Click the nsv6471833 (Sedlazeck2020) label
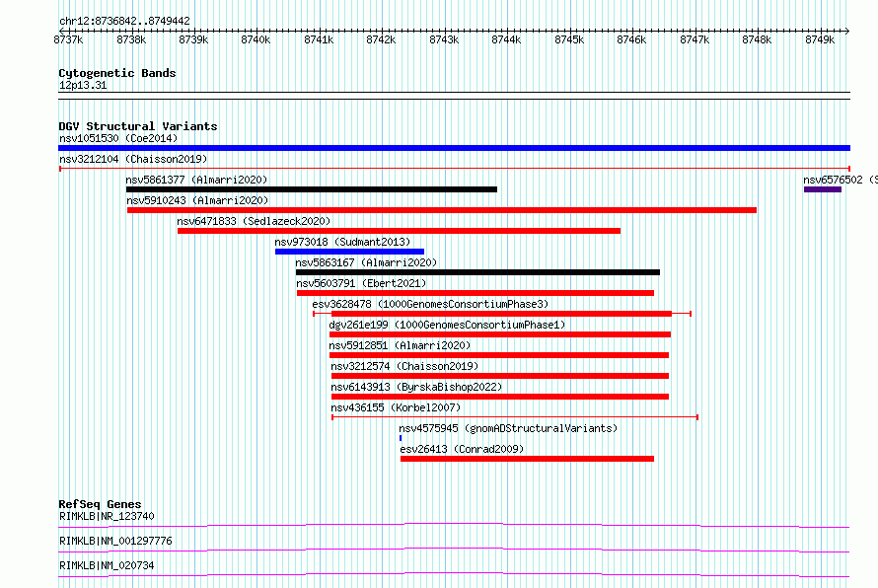The image size is (878, 588). point(254,221)
